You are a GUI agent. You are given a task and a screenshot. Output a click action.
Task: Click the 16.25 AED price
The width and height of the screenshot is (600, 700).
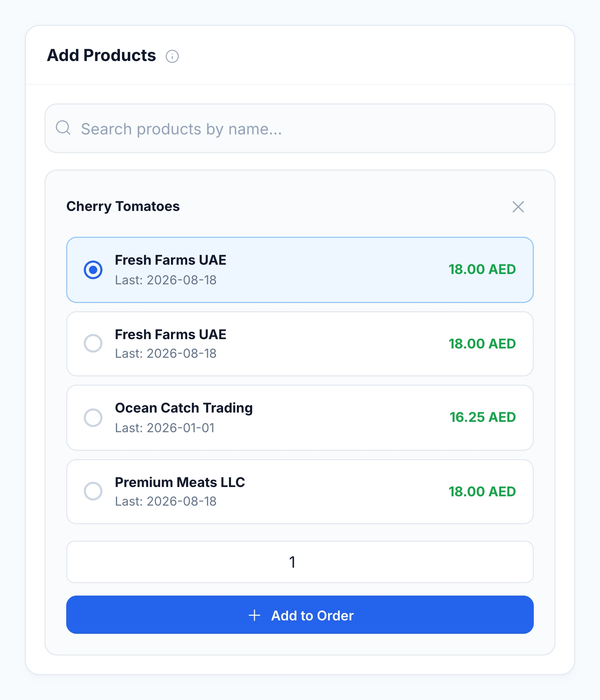[483, 417]
